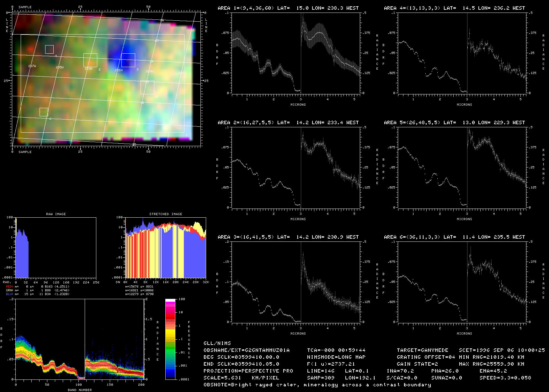Screen dimensions: 549x392
Task: Click the GRATING OFFSET=04 field
Action: pyautogui.click(x=426, y=357)
